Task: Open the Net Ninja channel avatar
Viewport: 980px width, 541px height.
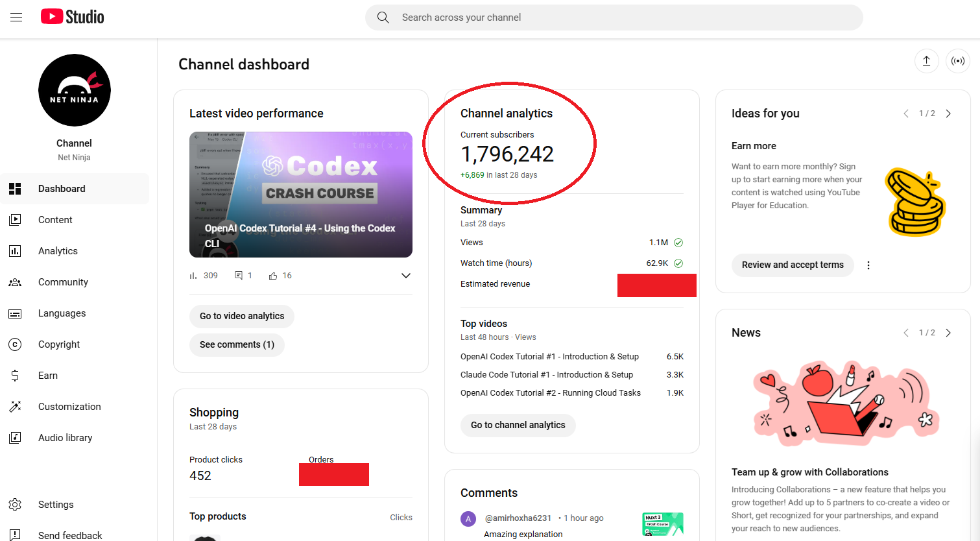Action: click(75, 90)
